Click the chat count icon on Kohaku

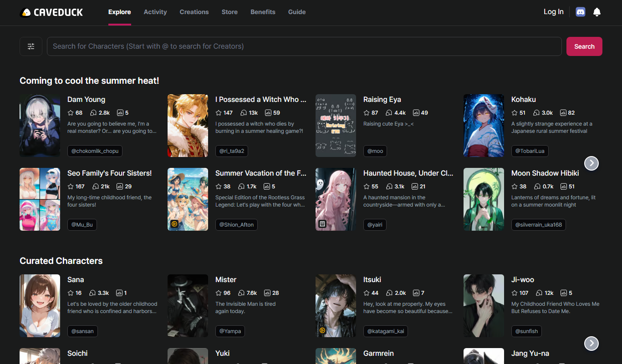[x=536, y=113]
